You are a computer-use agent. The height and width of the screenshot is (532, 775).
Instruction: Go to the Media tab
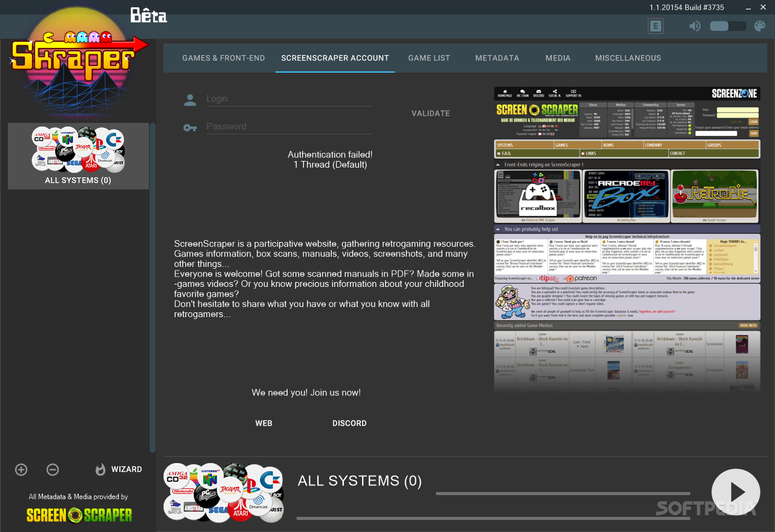point(558,58)
